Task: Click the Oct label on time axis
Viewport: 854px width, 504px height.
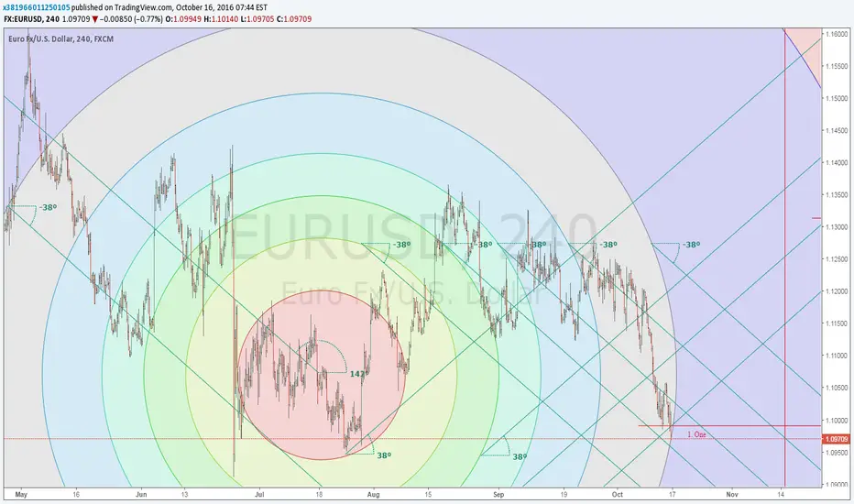Action: pos(617,495)
